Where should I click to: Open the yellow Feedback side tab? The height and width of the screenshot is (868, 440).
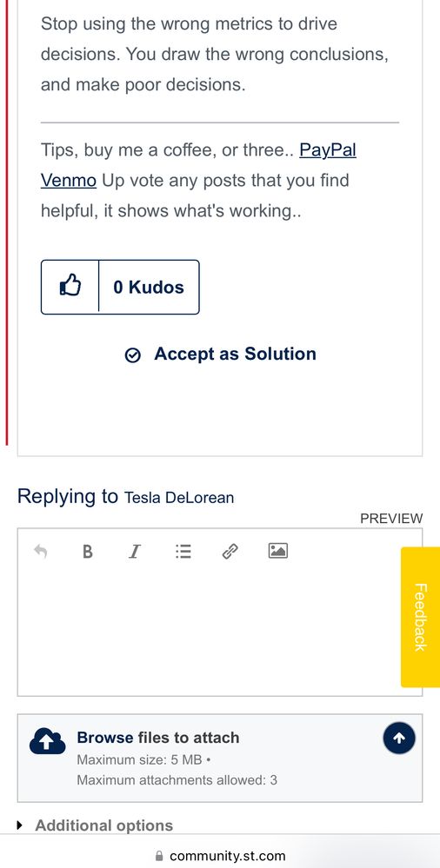(x=420, y=617)
